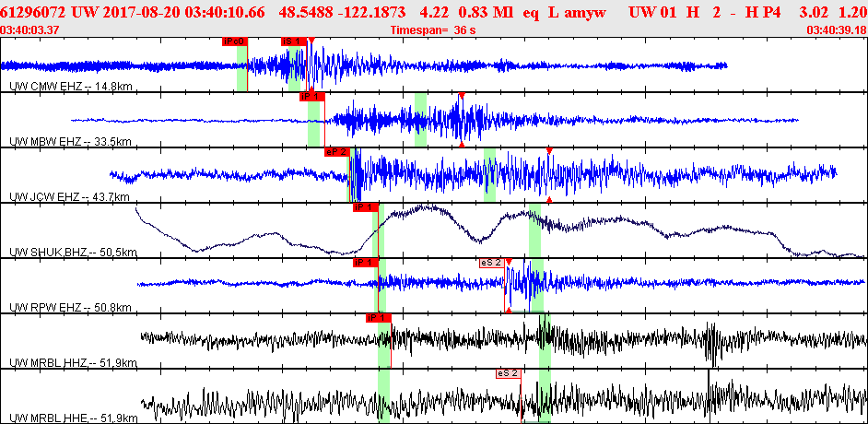Click station label UW SHUK BHZ -- 50.5km
868x424 pixels.
point(74,253)
